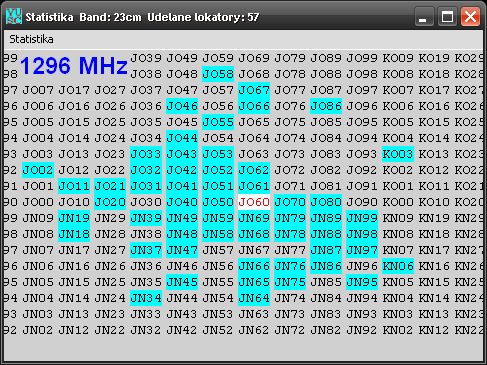Click locator cell JN52
This screenshot has height=365, width=487.
point(218,330)
